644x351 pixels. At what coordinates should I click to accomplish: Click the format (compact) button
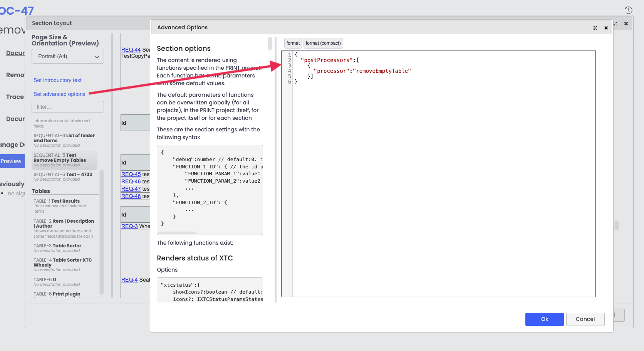[x=323, y=43]
